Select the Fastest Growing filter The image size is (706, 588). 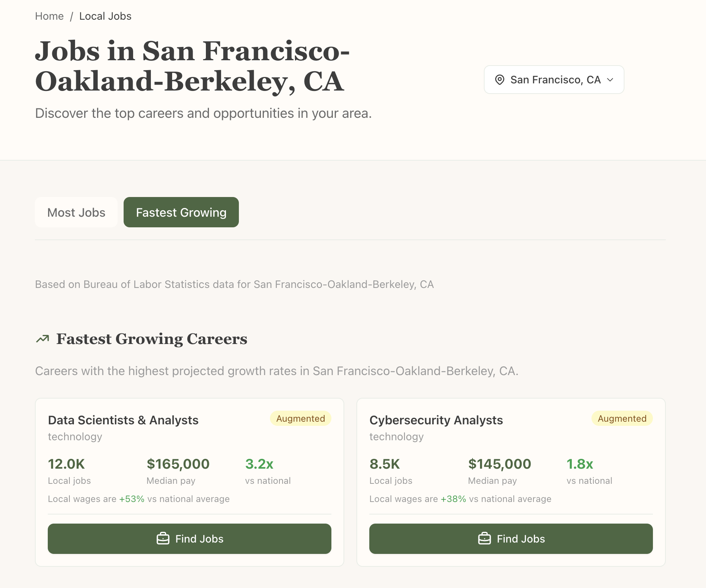coord(181,212)
